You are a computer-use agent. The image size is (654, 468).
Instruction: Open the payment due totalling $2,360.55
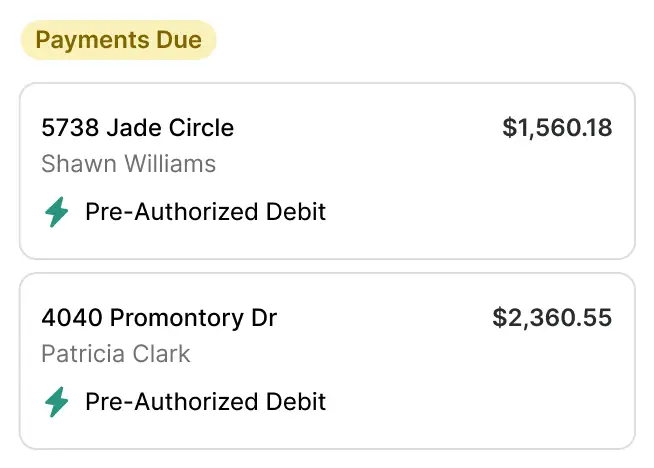327,361
